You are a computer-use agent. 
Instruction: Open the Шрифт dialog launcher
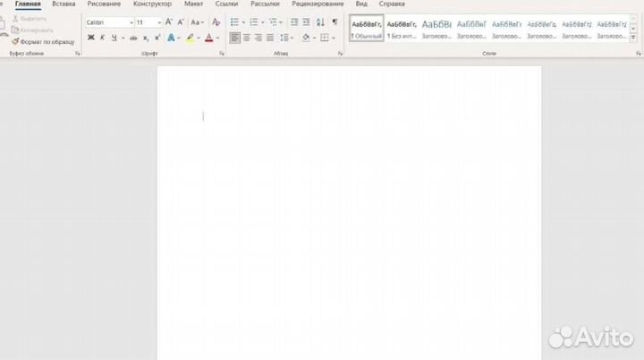tap(222, 54)
